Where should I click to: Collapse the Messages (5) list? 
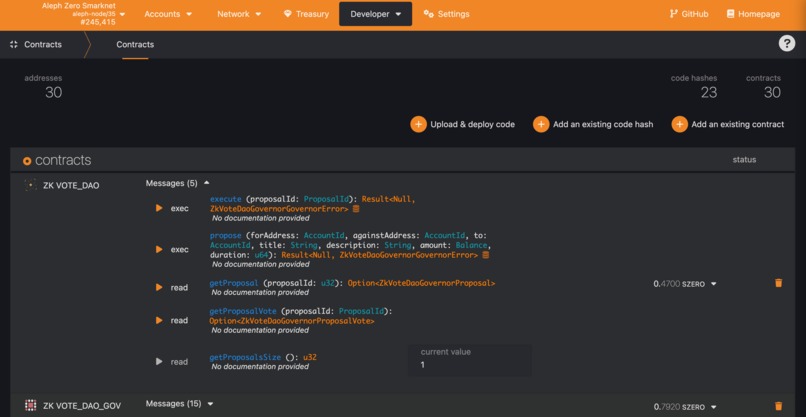click(x=178, y=183)
